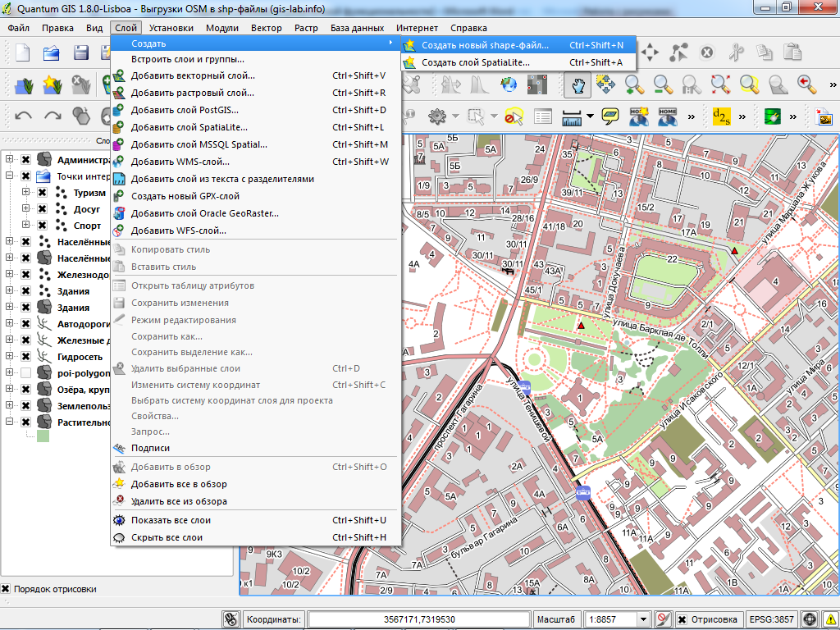Image resolution: width=840 pixels, height=630 pixels.
Task: Click the Redo arrow icon
Action: (52, 115)
